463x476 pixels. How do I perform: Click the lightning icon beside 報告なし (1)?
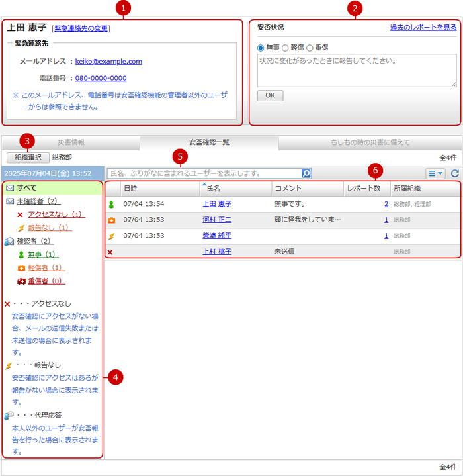tap(21, 228)
